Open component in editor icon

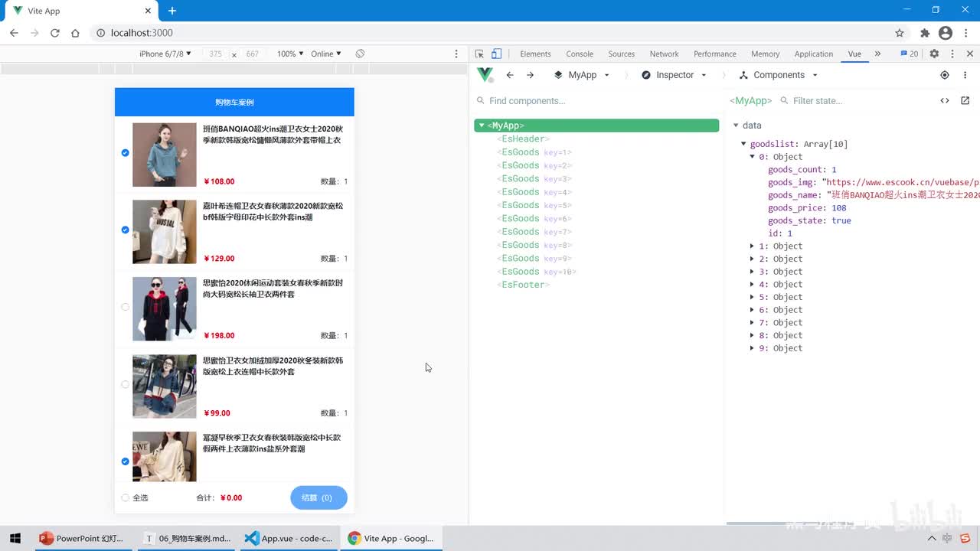(x=965, y=100)
